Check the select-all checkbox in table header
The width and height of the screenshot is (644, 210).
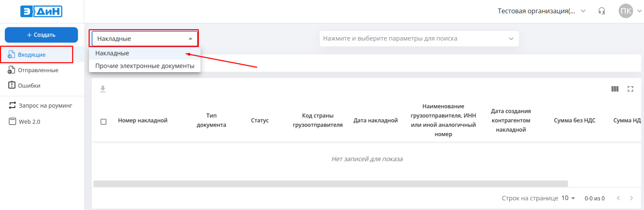[x=103, y=122]
